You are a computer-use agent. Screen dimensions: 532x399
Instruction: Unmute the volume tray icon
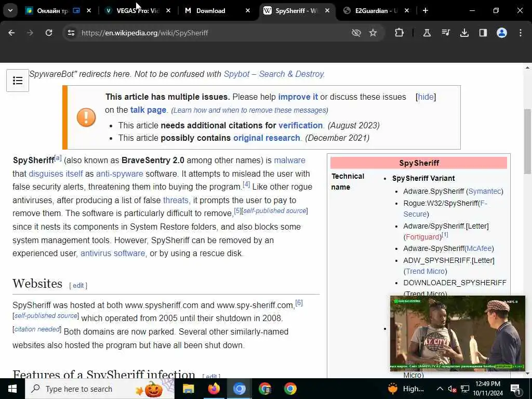click(x=452, y=389)
